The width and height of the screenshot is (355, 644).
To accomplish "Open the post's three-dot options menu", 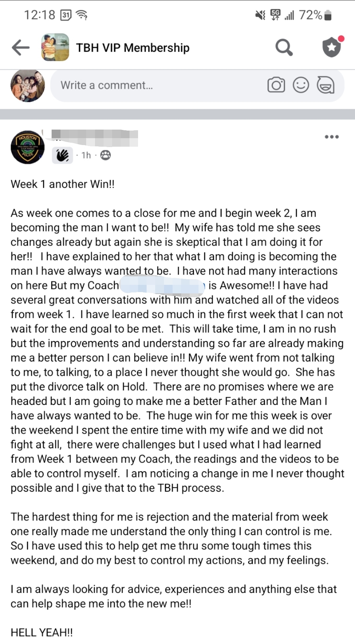I will 331,137.
